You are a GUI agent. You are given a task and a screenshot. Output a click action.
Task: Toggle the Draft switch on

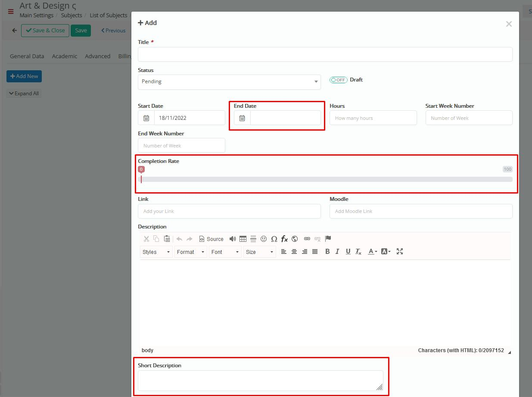[339, 80]
